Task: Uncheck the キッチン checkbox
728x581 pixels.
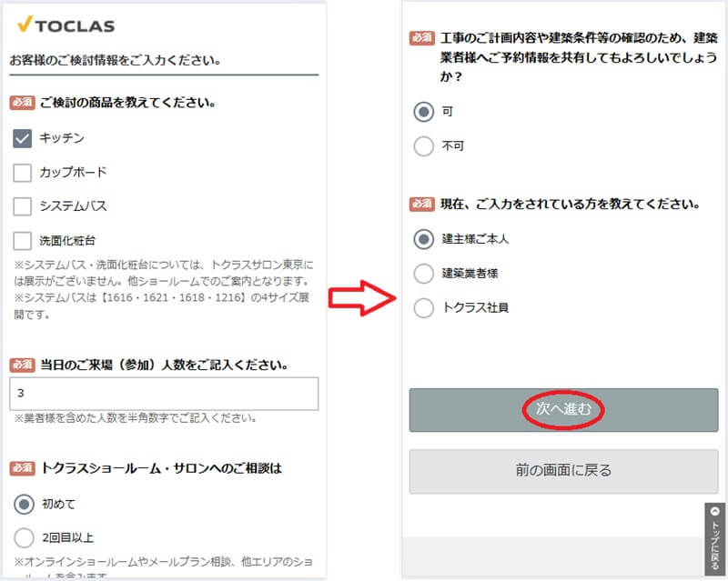Action: 24,138
